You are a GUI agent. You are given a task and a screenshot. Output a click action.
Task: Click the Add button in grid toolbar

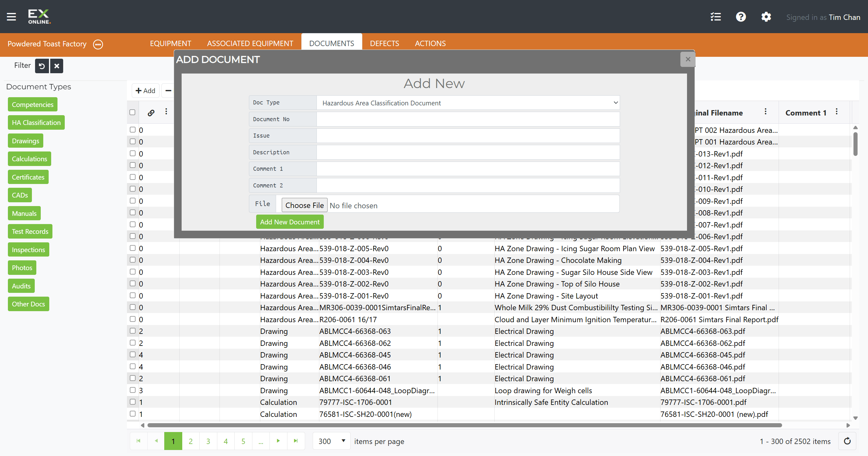tap(145, 91)
